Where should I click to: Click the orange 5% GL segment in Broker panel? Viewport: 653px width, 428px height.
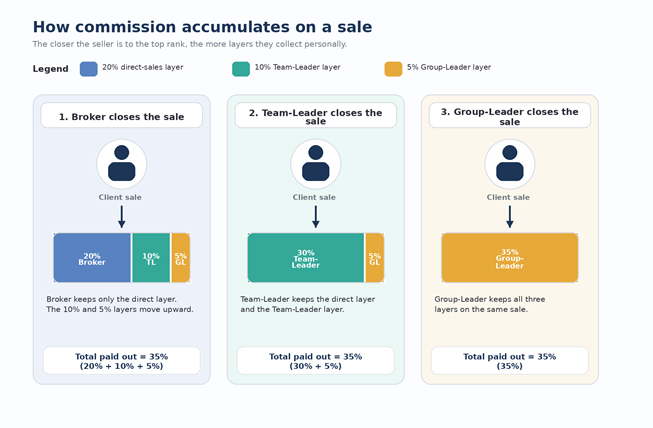(x=180, y=258)
